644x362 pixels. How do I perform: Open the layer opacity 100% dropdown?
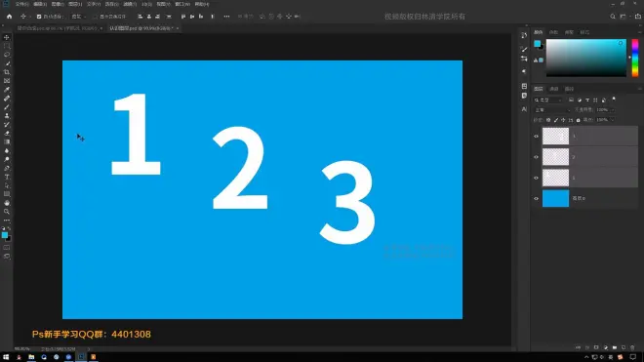pyautogui.click(x=605, y=110)
